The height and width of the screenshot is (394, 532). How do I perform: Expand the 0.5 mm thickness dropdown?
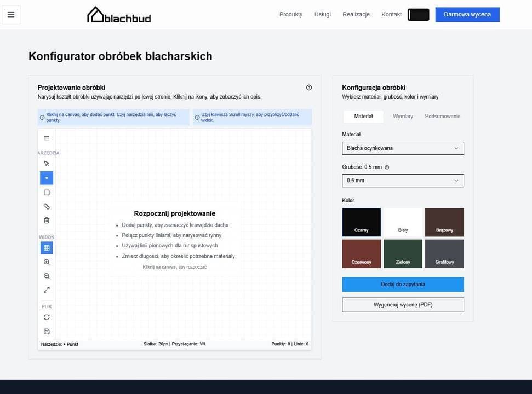click(x=403, y=181)
